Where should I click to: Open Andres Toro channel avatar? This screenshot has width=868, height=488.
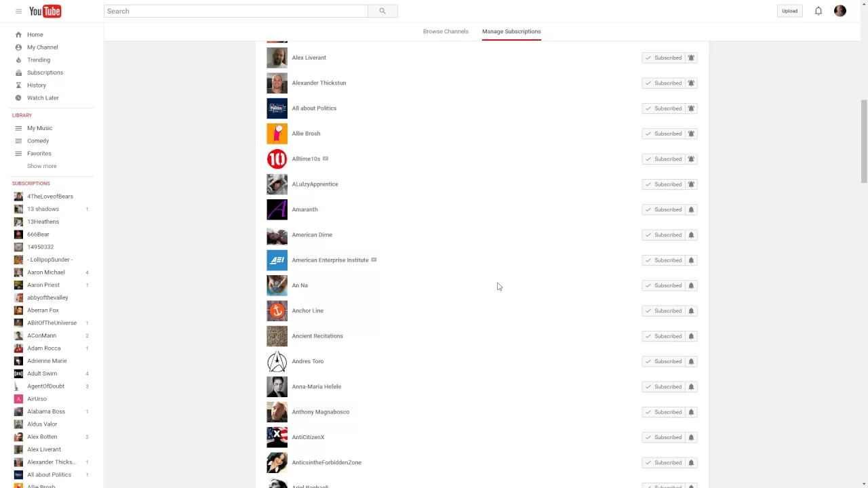277,361
